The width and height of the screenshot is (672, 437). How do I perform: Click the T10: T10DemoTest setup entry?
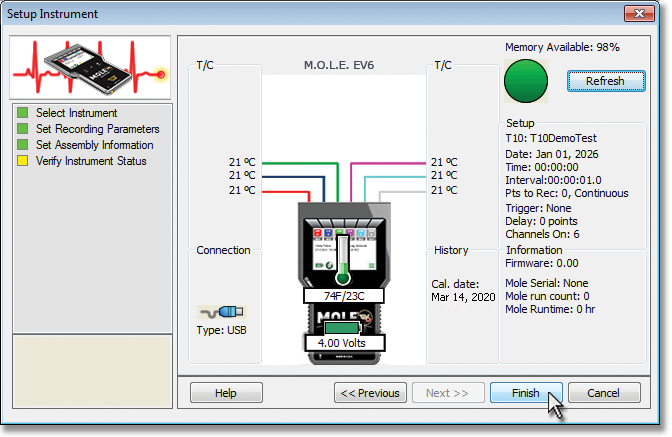pyautogui.click(x=551, y=138)
